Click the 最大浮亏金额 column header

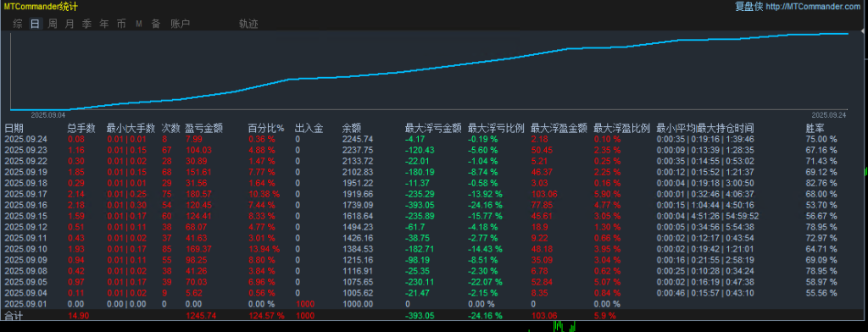tap(433, 129)
